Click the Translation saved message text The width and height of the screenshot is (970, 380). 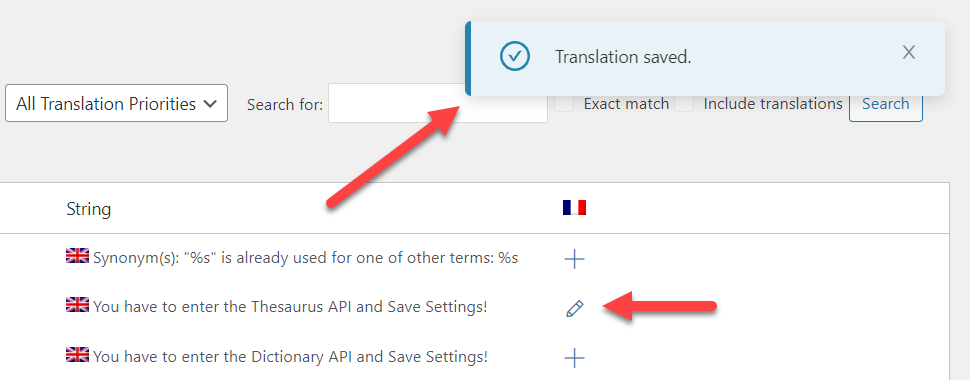tap(623, 57)
